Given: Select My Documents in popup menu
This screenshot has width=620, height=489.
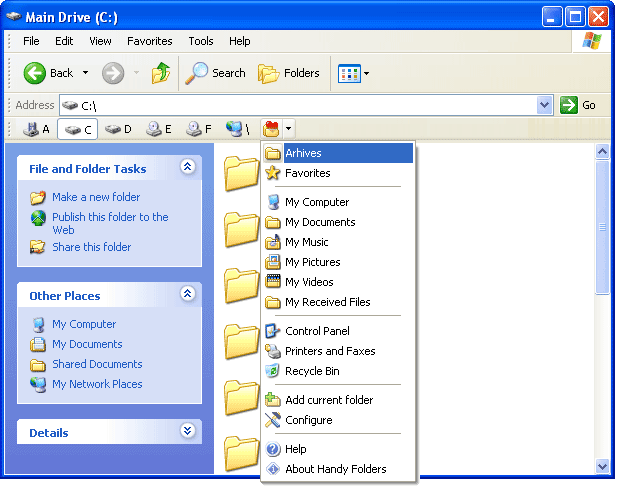Looking at the screenshot, I should [338, 222].
